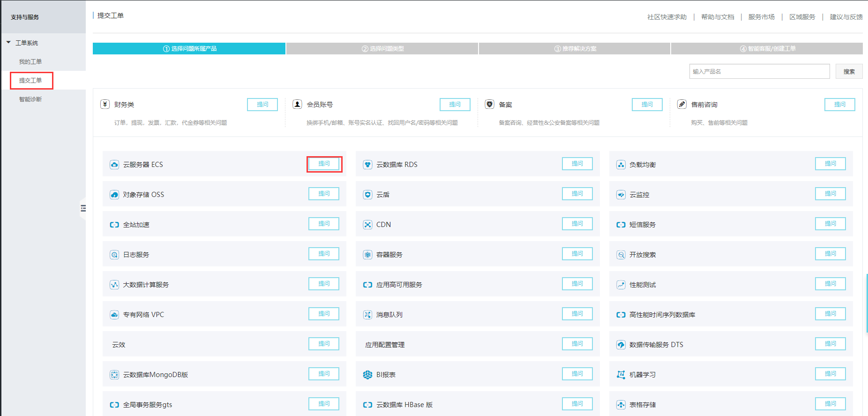The height and width of the screenshot is (416, 868).
Task: Click the 售前咨询 pencil icon
Action: click(682, 104)
